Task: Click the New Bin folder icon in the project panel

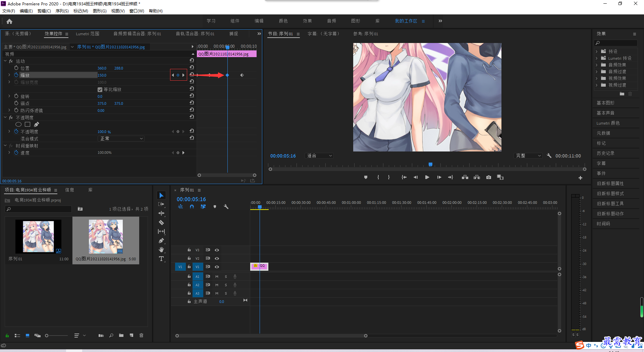Action: [121, 335]
